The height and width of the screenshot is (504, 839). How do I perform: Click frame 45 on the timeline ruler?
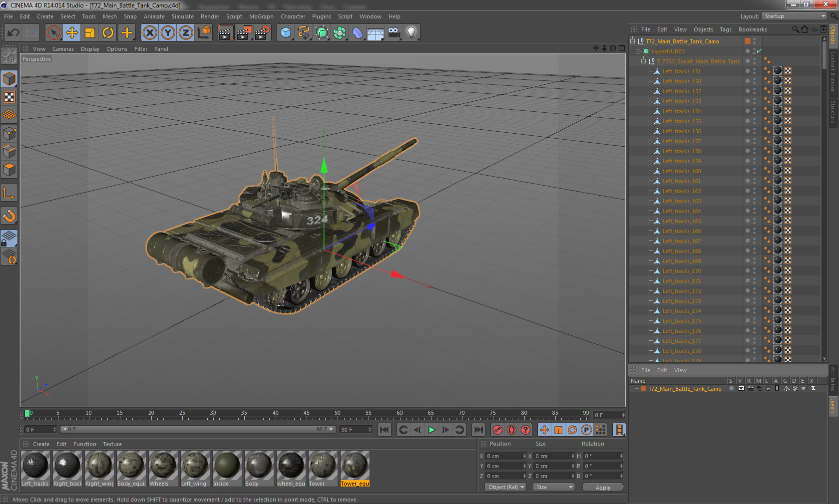point(307,414)
